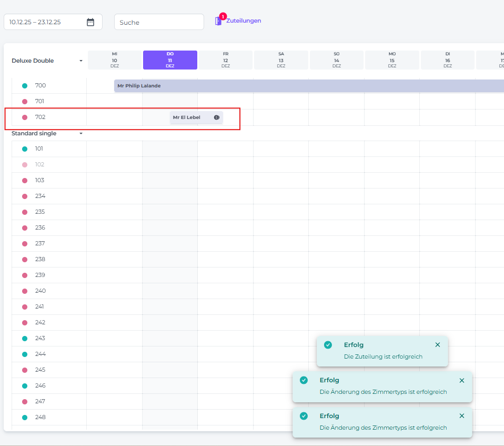Click the payment icon on Mr El Lebel booking
Image resolution: width=504 pixels, height=446 pixels.
(217, 117)
